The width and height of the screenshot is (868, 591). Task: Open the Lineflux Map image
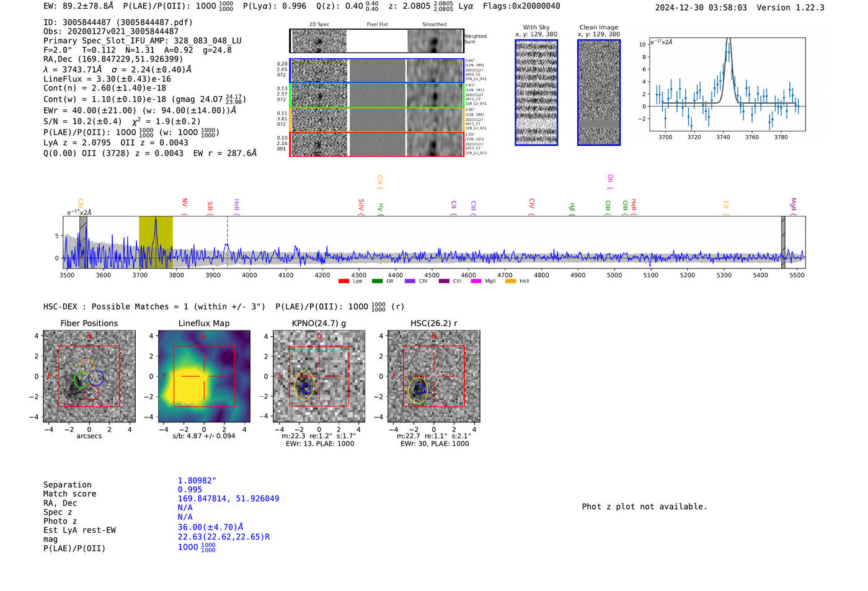click(x=204, y=376)
